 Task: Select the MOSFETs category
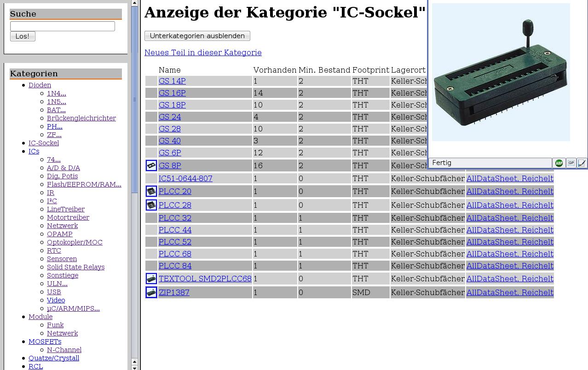pos(45,342)
